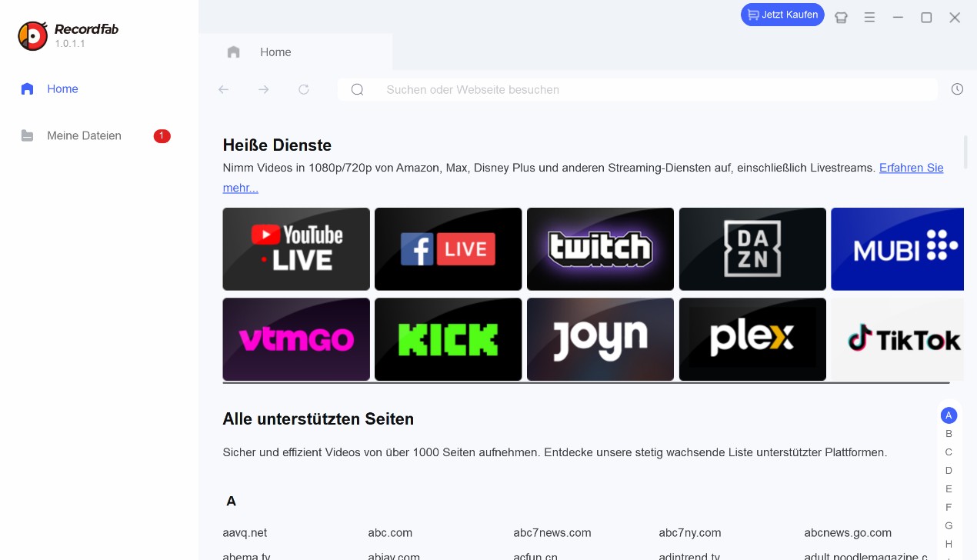This screenshot has width=977, height=560.
Task: Open the vtmGO service tile
Action: point(296,339)
